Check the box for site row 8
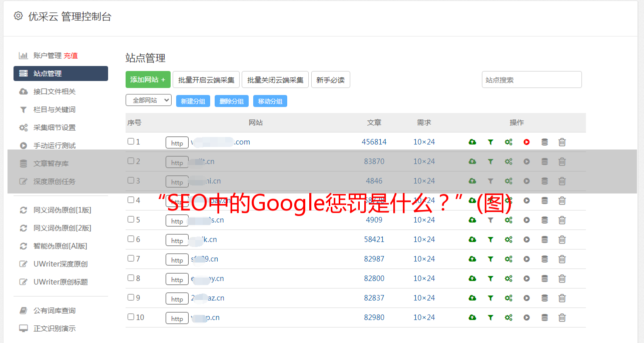This screenshot has width=644, height=343. pos(131,278)
